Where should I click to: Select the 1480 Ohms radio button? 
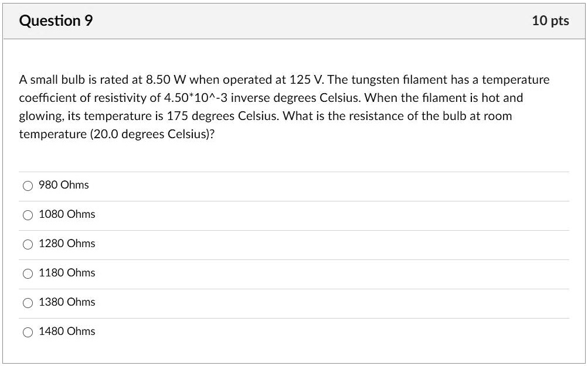(x=27, y=331)
